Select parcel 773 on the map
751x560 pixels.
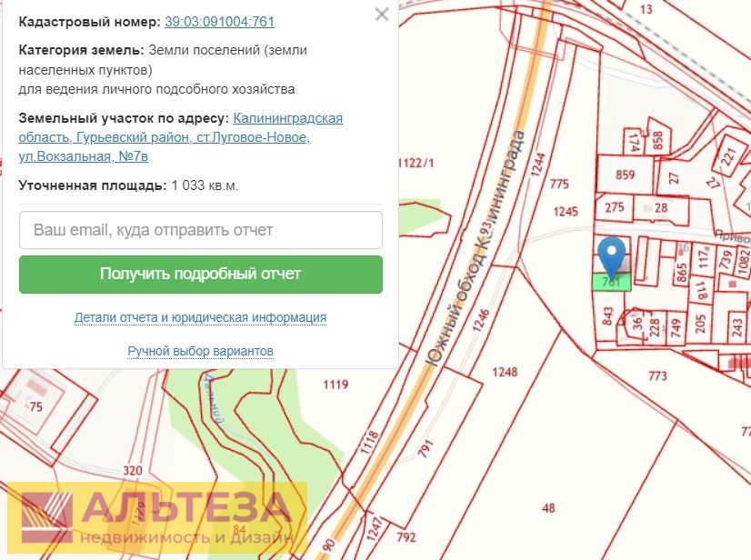657,376
